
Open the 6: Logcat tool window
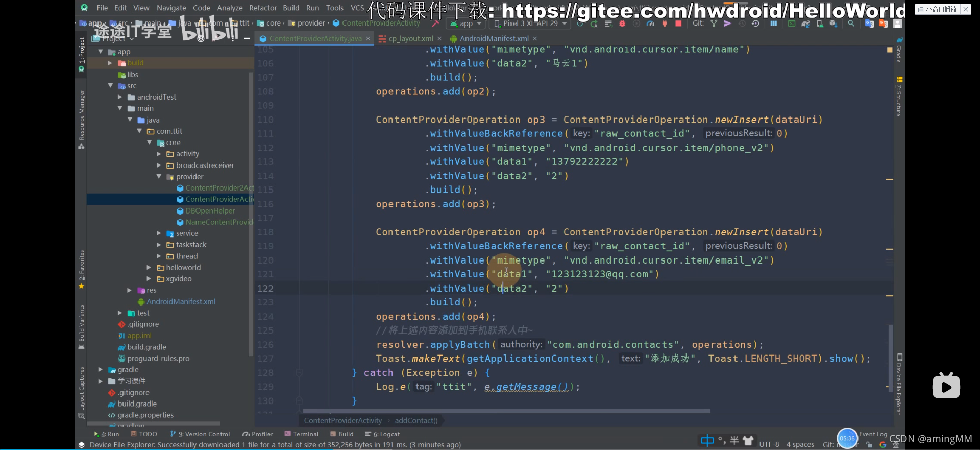(x=382, y=434)
